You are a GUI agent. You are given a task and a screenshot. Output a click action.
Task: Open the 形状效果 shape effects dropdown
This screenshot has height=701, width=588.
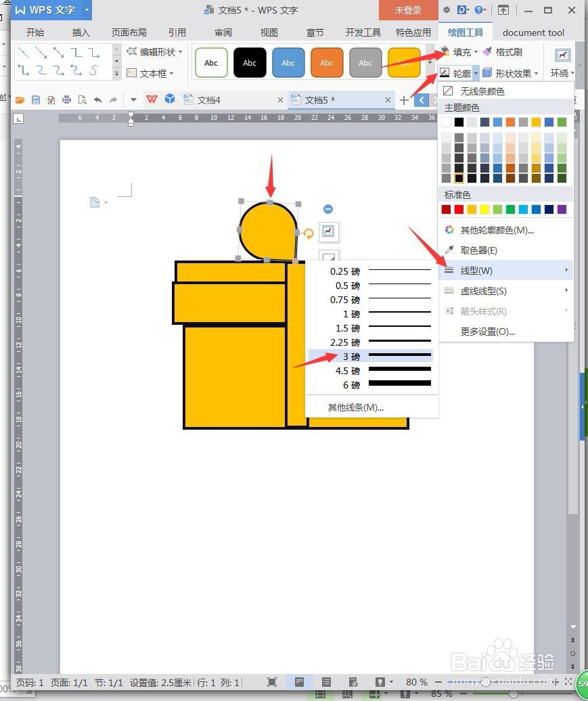click(x=512, y=73)
